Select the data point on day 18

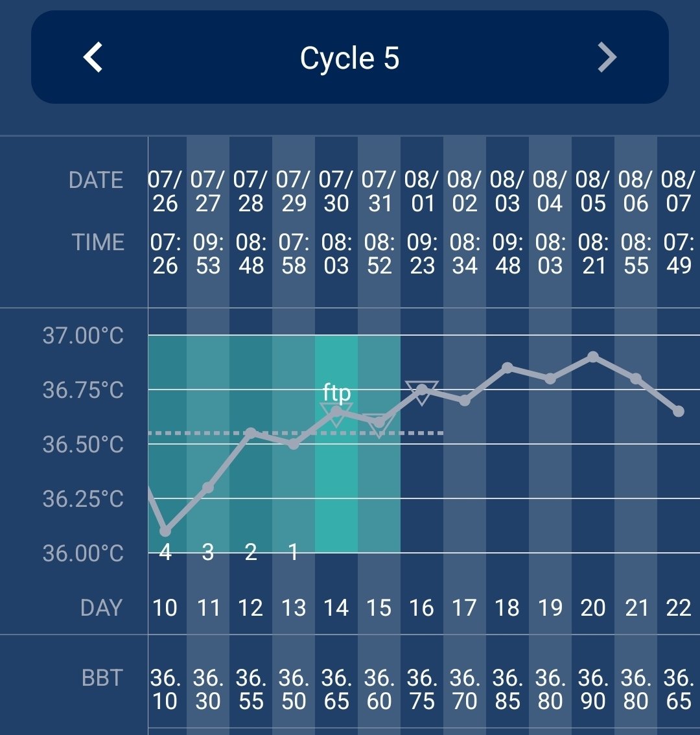point(507,367)
